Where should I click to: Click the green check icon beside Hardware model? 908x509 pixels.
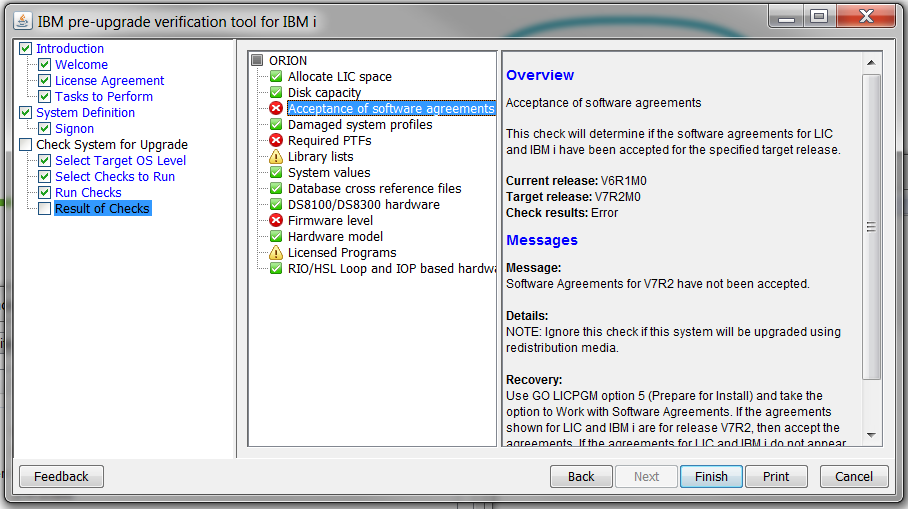coord(276,236)
